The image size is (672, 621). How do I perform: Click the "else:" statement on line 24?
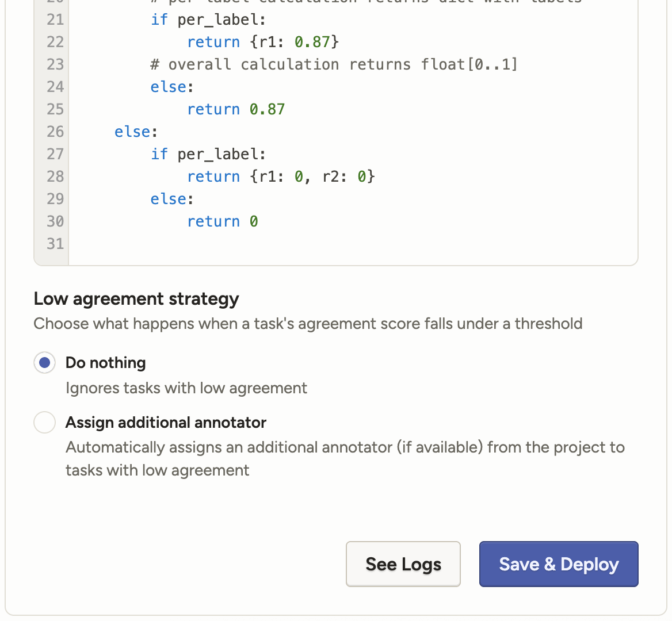coord(172,87)
